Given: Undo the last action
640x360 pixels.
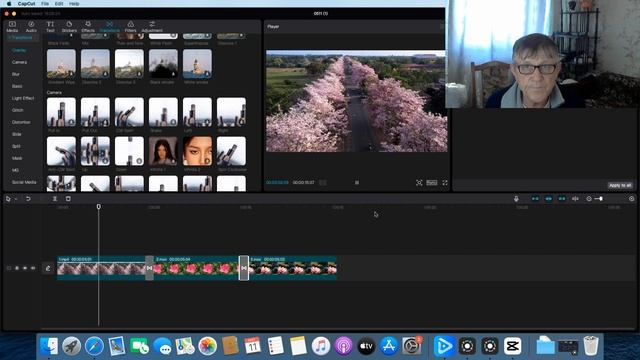Looking at the screenshot, I should [28, 199].
